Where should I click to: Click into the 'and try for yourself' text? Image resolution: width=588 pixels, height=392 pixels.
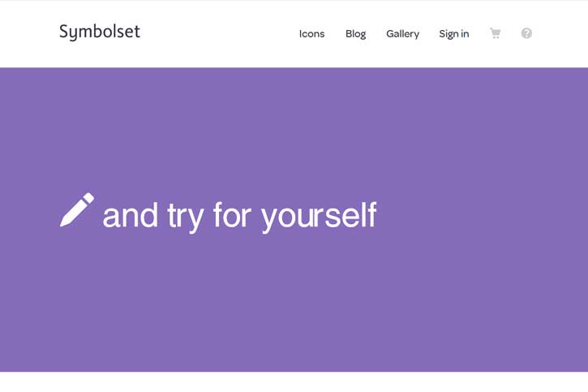coord(239,216)
